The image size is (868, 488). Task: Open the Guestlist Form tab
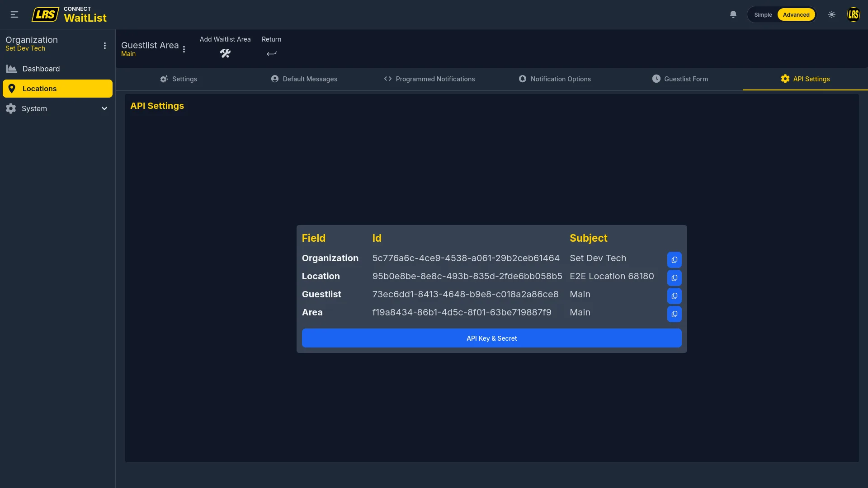point(680,79)
